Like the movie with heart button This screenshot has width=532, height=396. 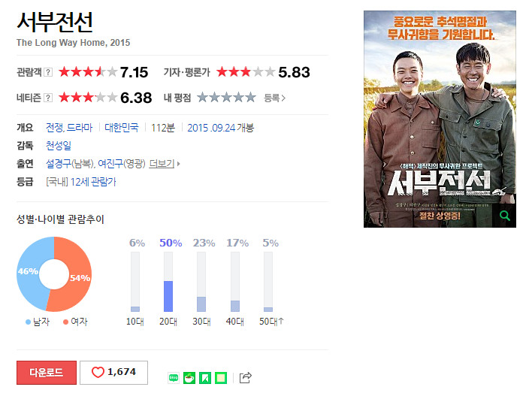tap(113, 372)
